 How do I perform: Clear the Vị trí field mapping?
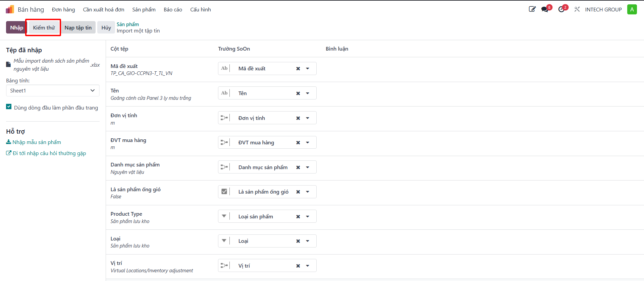(298, 266)
